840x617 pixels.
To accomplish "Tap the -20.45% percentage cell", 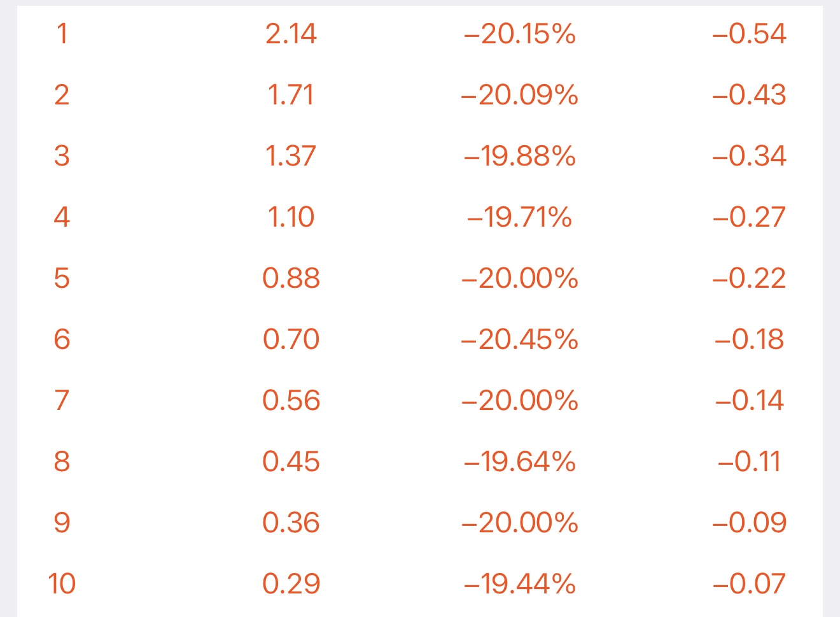I will coord(520,339).
